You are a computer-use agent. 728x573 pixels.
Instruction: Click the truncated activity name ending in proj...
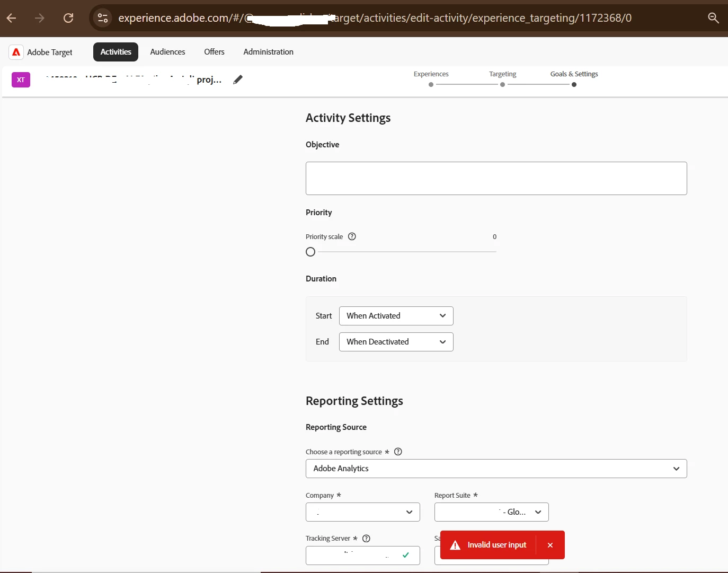pyautogui.click(x=134, y=80)
